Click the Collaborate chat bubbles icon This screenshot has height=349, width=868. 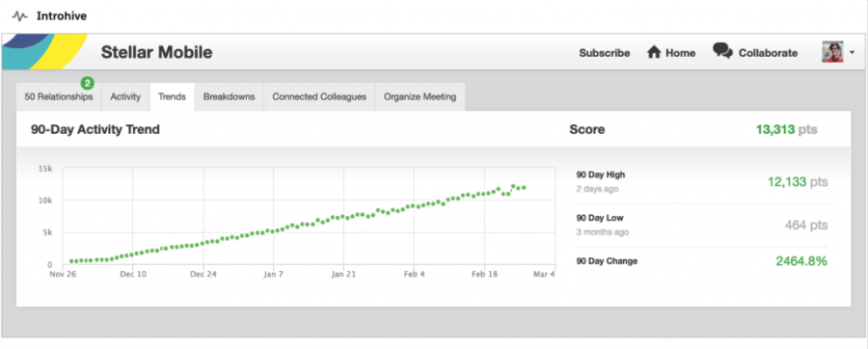(x=722, y=51)
